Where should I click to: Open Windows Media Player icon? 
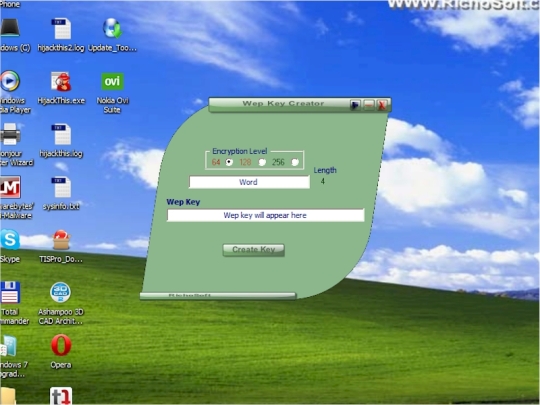click(10, 81)
